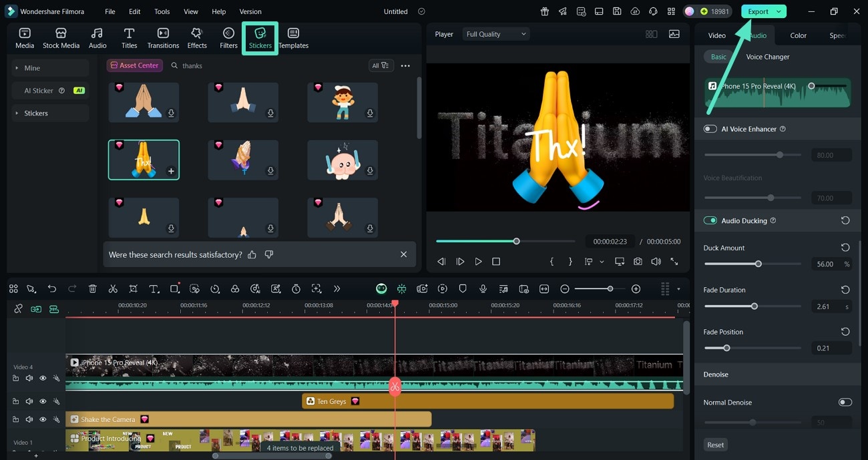Zoom in timeline with plus icon
The image size is (868, 460).
click(636, 289)
